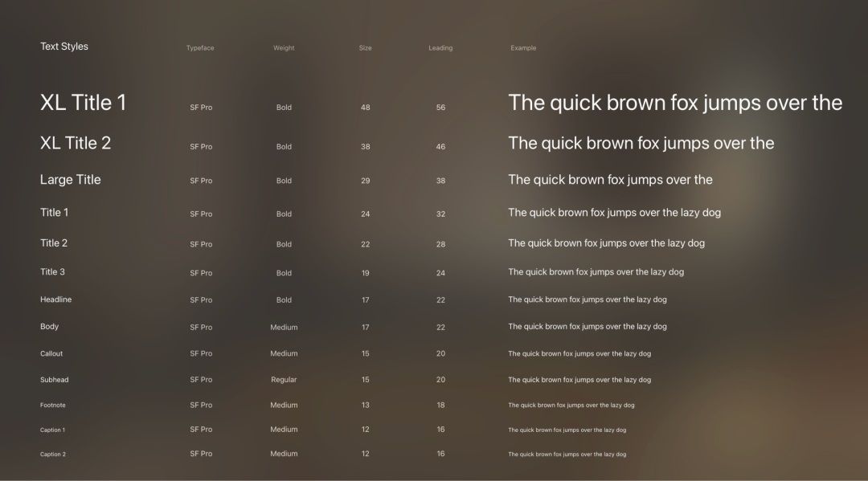Viewport: 868px width, 481px height.
Task: Click 'Regular' weight in Subhead row
Action: pos(284,379)
